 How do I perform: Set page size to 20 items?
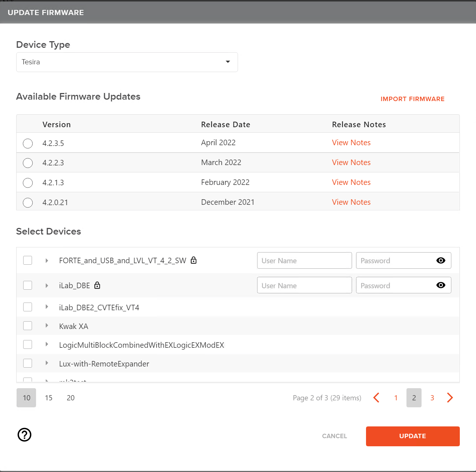(x=70, y=398)
